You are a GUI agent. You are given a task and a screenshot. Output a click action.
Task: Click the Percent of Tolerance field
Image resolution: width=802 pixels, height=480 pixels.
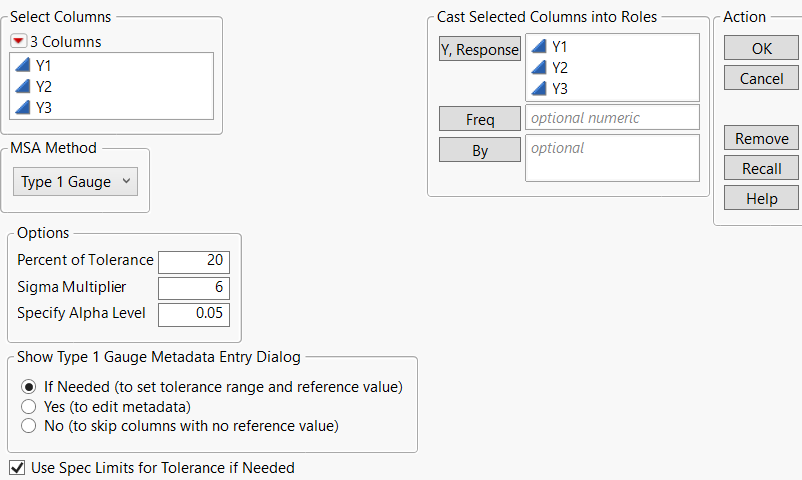coord(194,261)
